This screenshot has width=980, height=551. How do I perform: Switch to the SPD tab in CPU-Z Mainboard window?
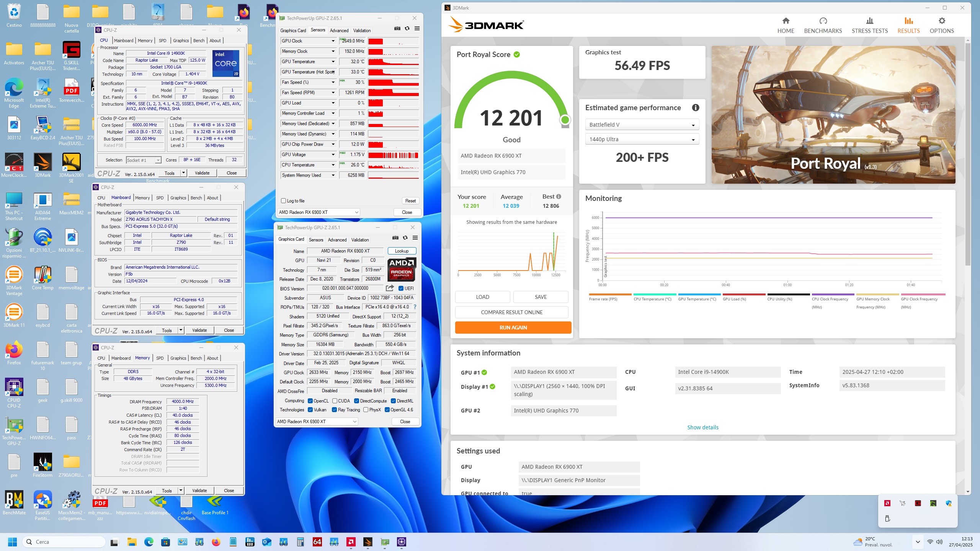[x=160, y=198]
